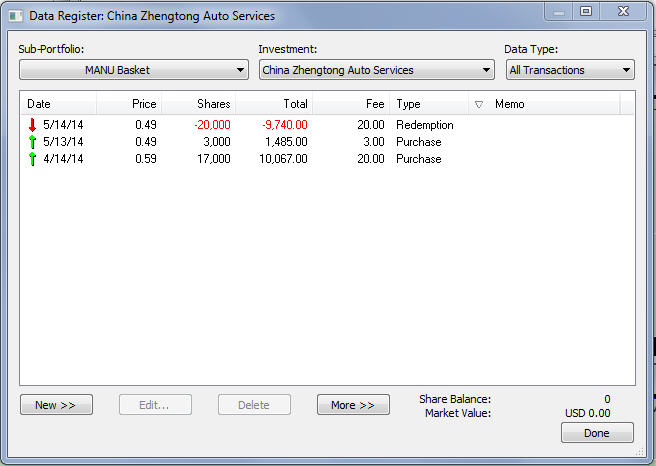Click the -9,740.00 total value
Image resolution: width=656 pixels, height=466 pixels.
coord(285,125)
